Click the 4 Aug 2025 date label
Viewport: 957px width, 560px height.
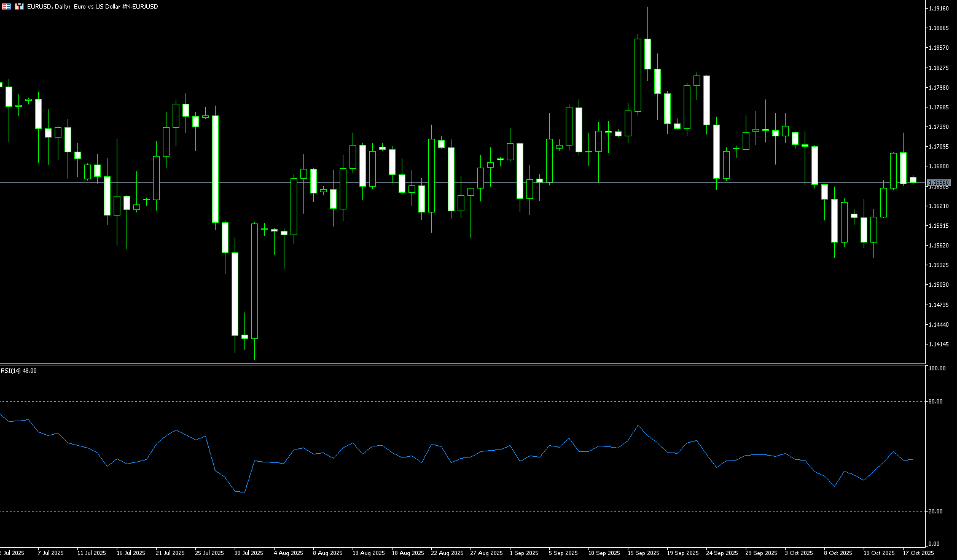pos(288,553)
